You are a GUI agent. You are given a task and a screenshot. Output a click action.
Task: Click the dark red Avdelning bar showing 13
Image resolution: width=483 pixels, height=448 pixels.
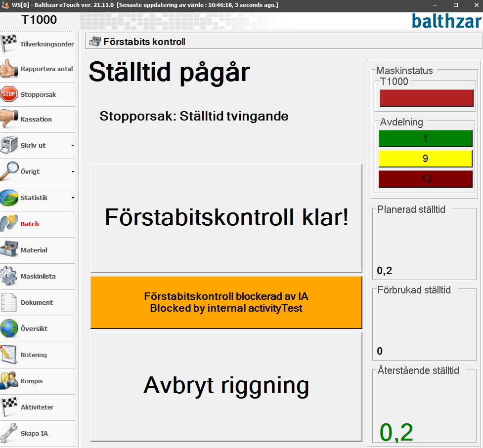click(x=425, y=179)
